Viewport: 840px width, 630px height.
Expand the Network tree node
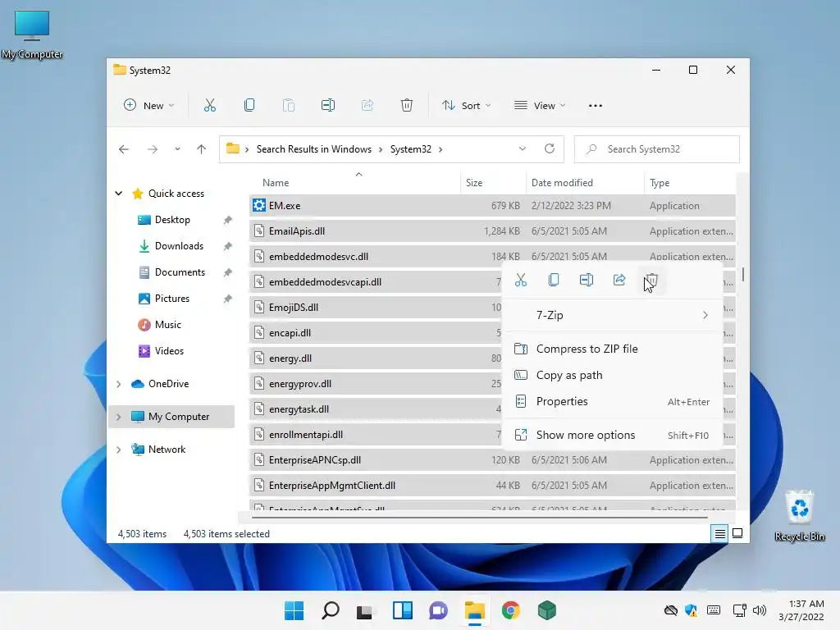(119, 450)
